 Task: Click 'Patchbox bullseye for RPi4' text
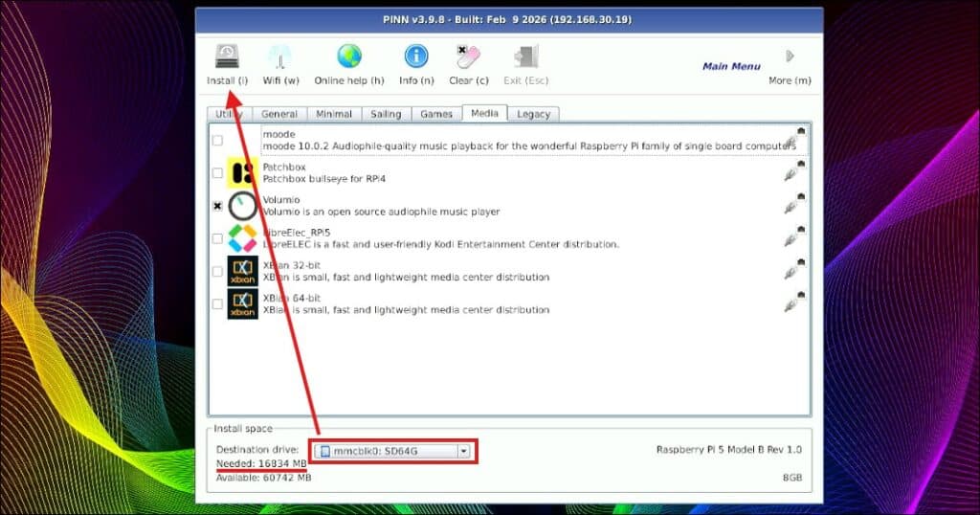(x=323, y=179)
